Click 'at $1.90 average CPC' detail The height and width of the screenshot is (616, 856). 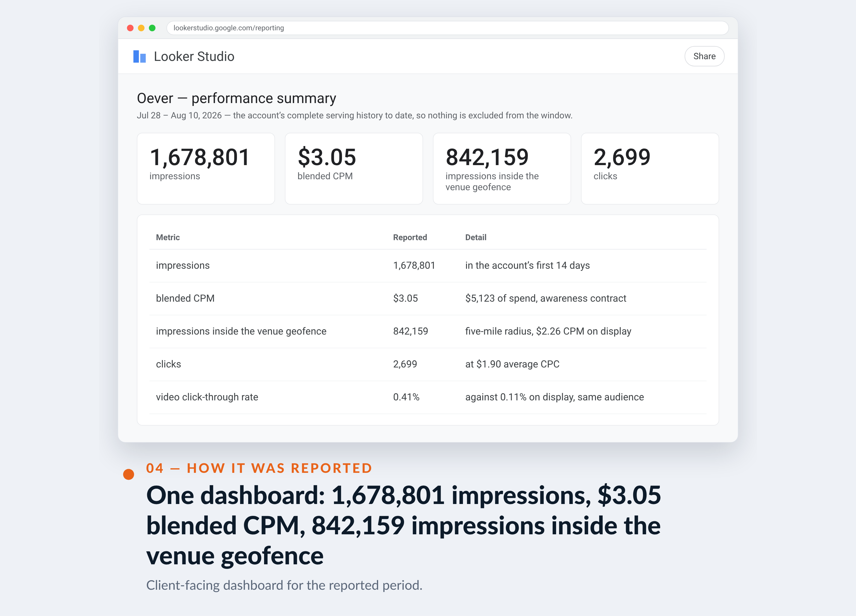point(512,364)
